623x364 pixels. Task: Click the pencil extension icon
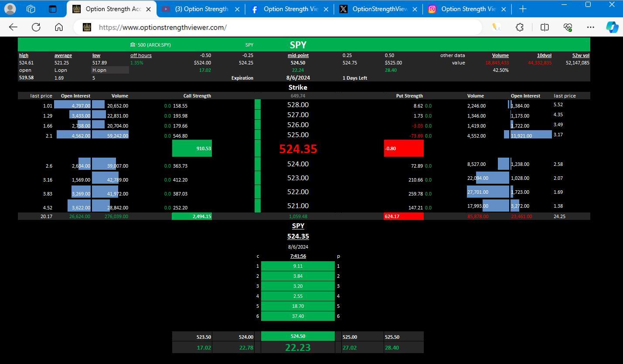496,27
